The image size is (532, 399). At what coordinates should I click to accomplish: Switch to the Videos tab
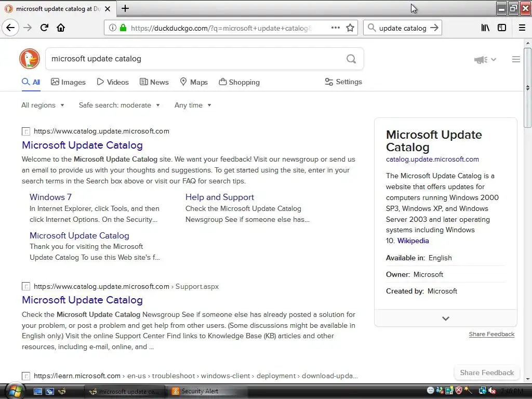tap(113, 82)
